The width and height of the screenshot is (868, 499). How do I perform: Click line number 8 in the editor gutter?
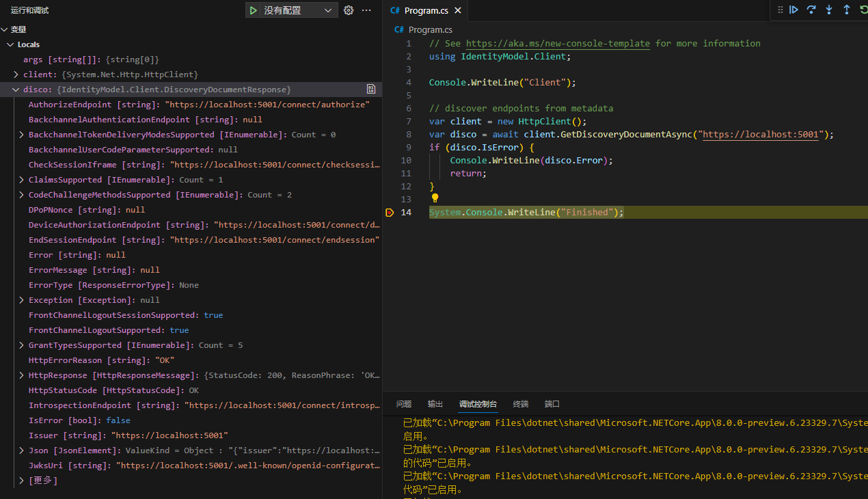coord(409,135)
